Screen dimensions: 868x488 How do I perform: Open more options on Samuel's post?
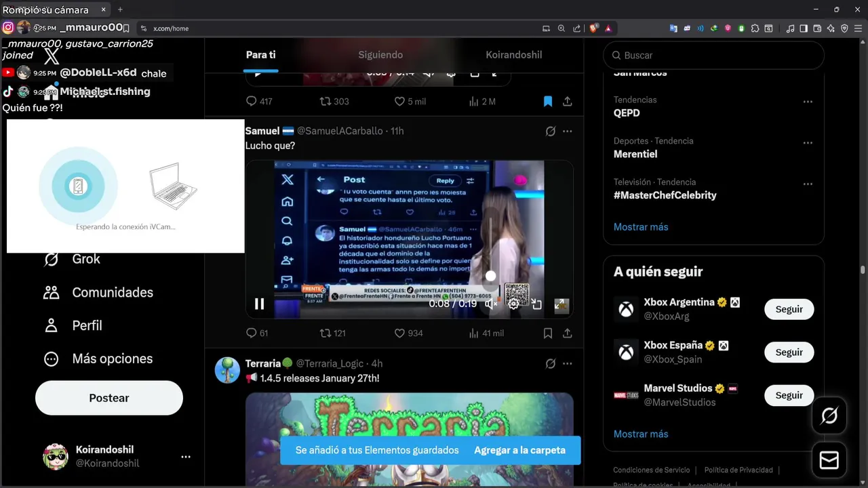pyautogui.click(x=568, y=131)
